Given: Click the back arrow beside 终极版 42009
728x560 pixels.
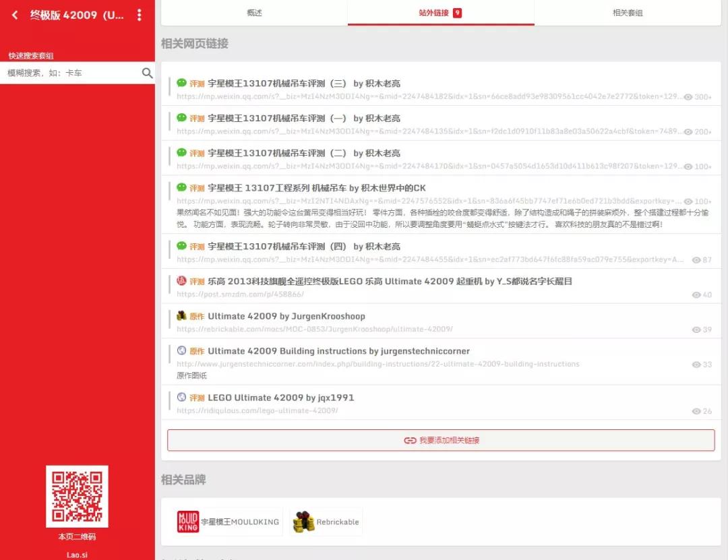Looking at the screenshot, I should click(x=14, y=15).
